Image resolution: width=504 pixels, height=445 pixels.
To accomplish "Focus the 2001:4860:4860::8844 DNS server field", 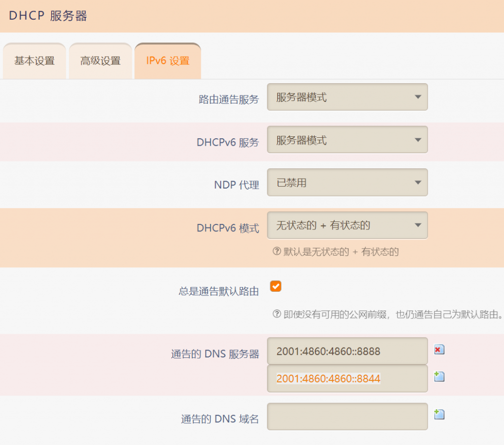I will (x=347, y=379).
